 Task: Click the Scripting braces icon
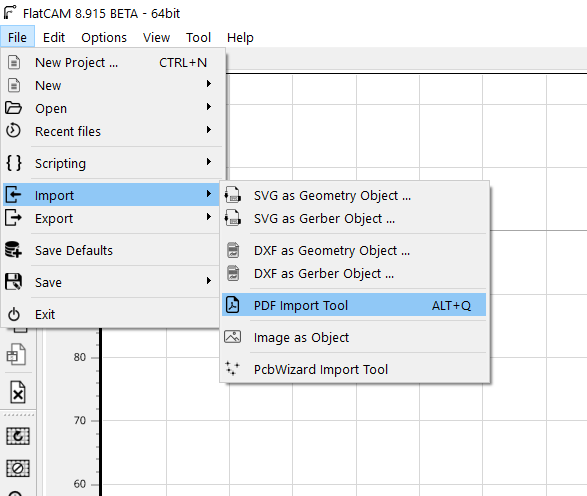tap(14, 163)
